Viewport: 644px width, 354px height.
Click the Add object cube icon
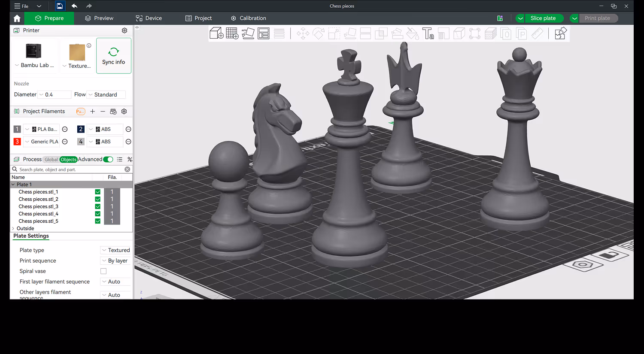click(216, 33)
